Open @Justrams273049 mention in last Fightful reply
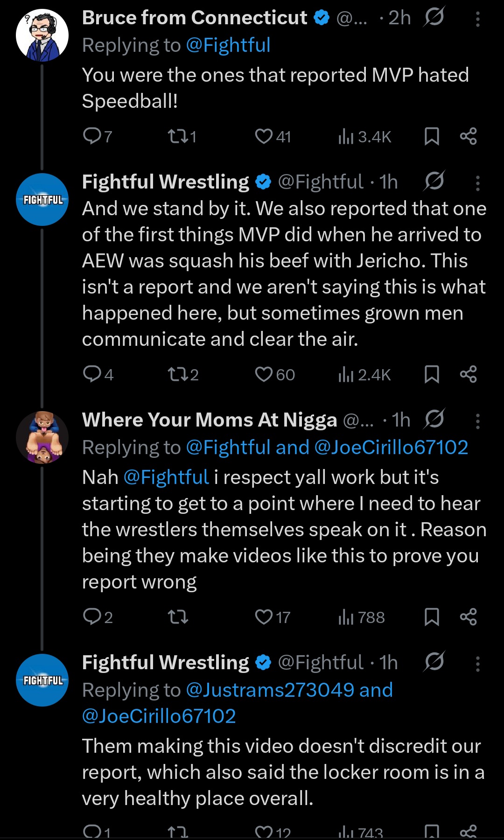This screenshot has width=504, height=840. tap(270, 690)
